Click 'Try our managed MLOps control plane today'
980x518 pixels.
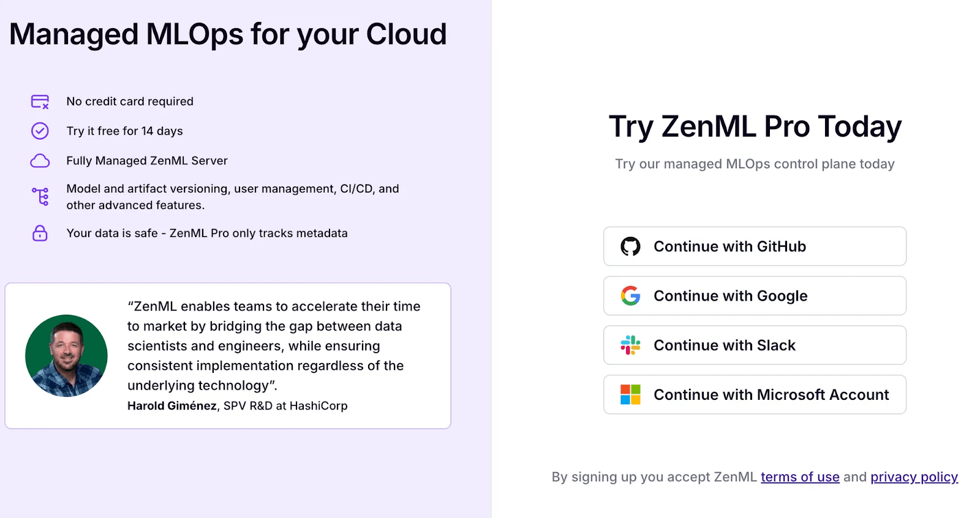tap(755, 164)
